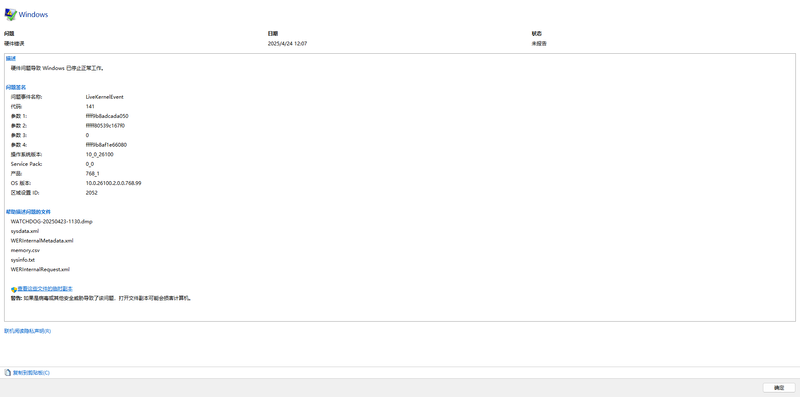Select the sysdata.xml file entry
The image size is (800, 397).
24,231
